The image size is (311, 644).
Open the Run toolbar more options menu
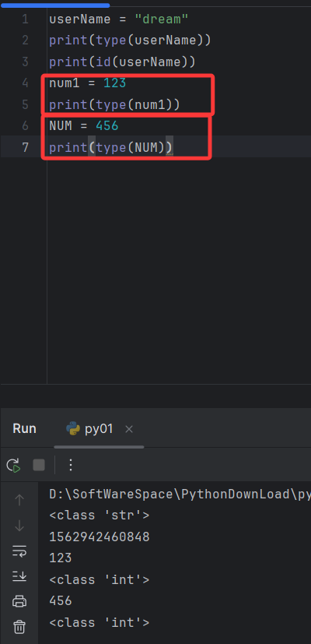(71, 465)
